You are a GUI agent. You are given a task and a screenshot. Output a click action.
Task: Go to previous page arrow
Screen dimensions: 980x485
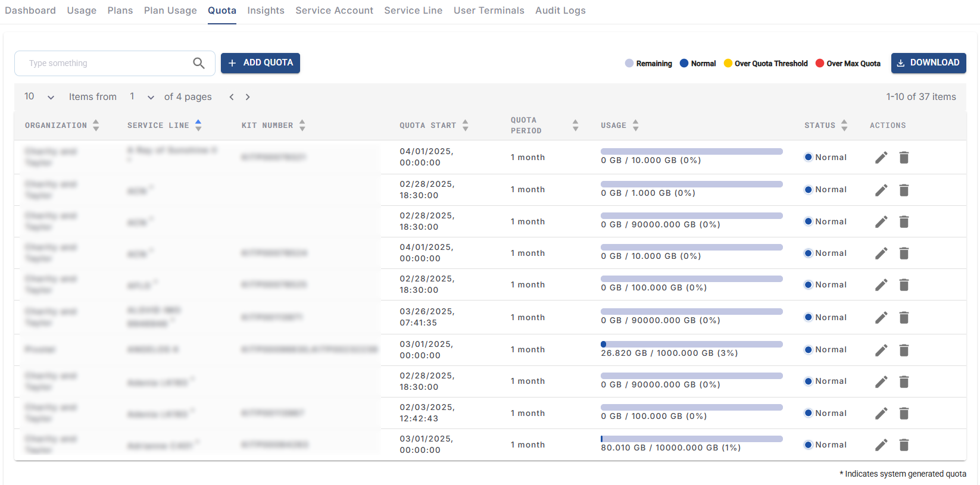click(x=232, y=97)
